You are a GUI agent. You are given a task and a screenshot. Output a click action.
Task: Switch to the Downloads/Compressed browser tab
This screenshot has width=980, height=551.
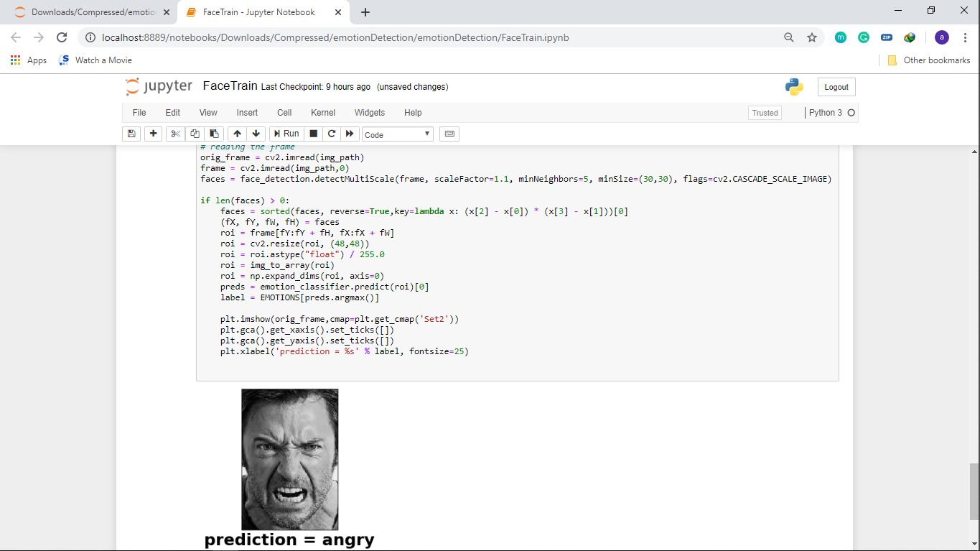pyautogui.click(x=93, y=12)
